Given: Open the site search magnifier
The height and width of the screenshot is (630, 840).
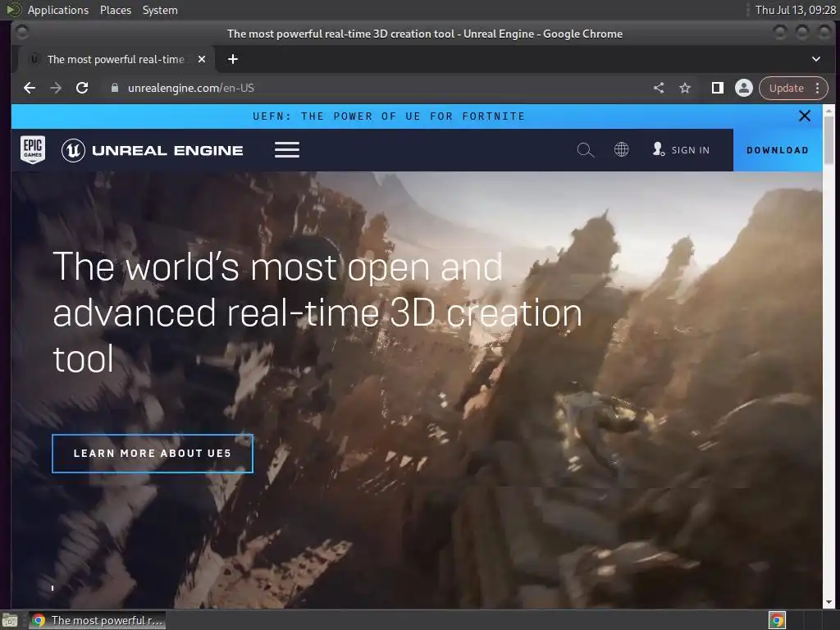Looking at the screenshot, I should (586, 150).
